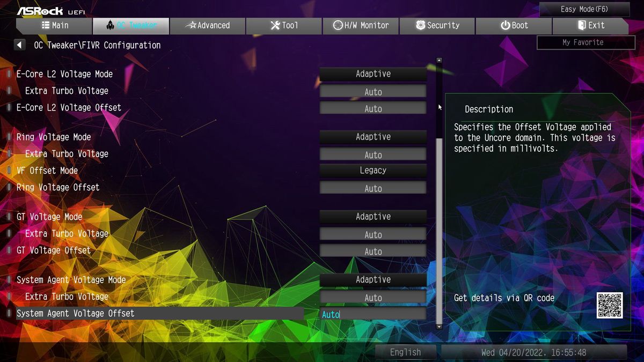This screenshot has width=644, height=362.
Task: Click Get details via QR code text
Action: click(504, 298)
